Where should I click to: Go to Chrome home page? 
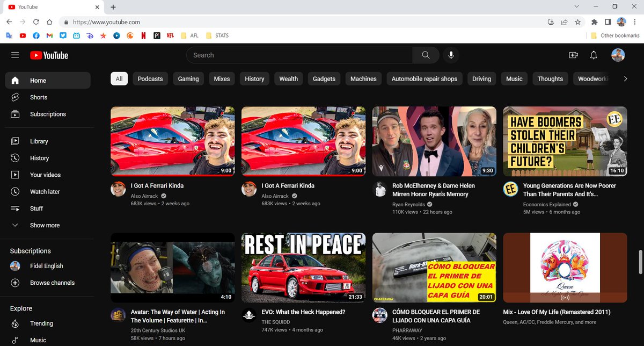49,22
